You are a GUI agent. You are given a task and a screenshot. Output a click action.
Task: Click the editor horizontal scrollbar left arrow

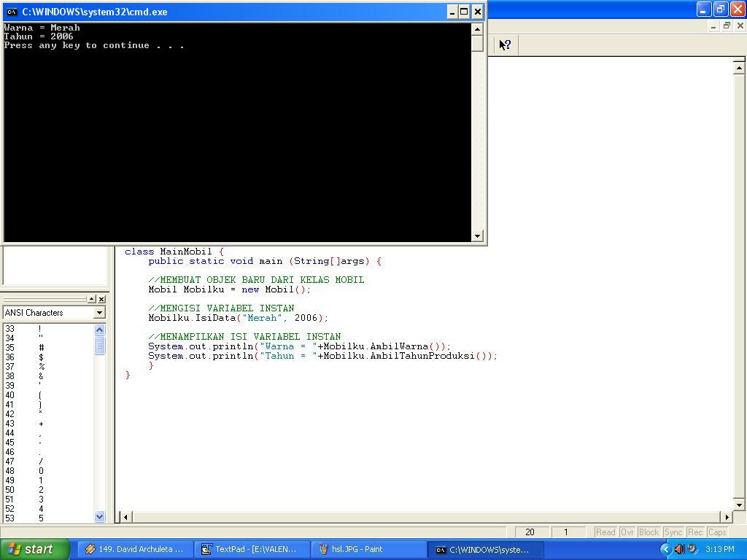pos(125,517)
